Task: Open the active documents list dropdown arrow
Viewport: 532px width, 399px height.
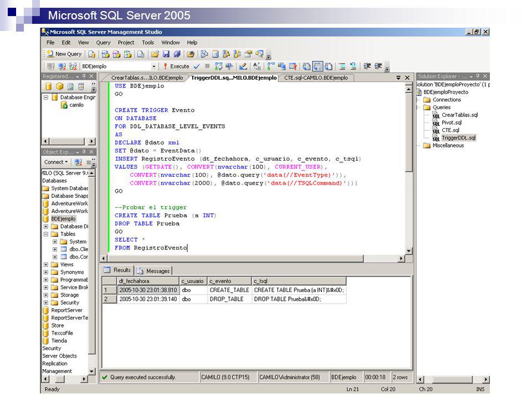Action: 398,78
